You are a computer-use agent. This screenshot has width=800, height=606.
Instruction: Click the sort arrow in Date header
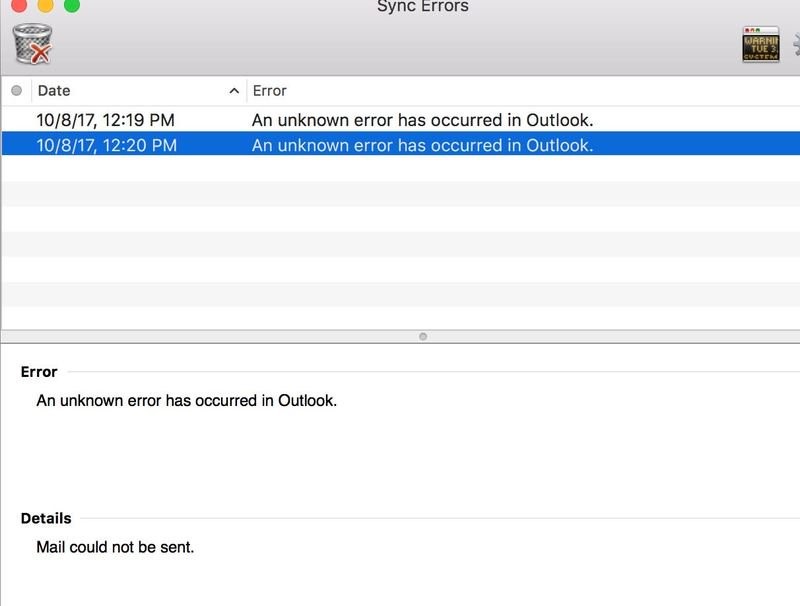(x=234, y=91)
